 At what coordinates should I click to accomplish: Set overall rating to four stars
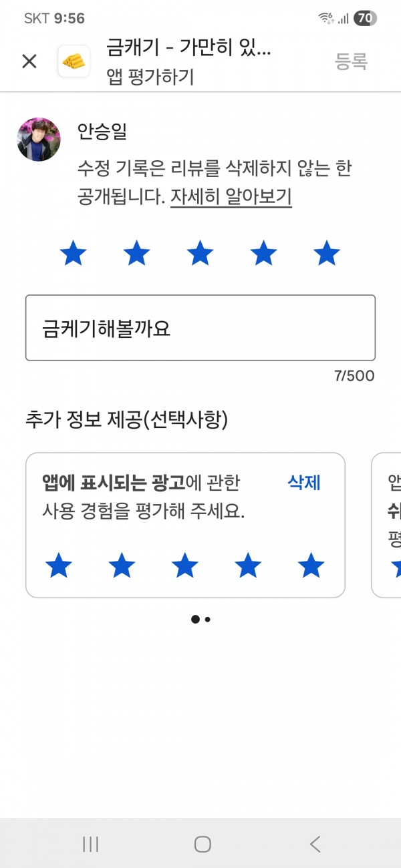263,254
